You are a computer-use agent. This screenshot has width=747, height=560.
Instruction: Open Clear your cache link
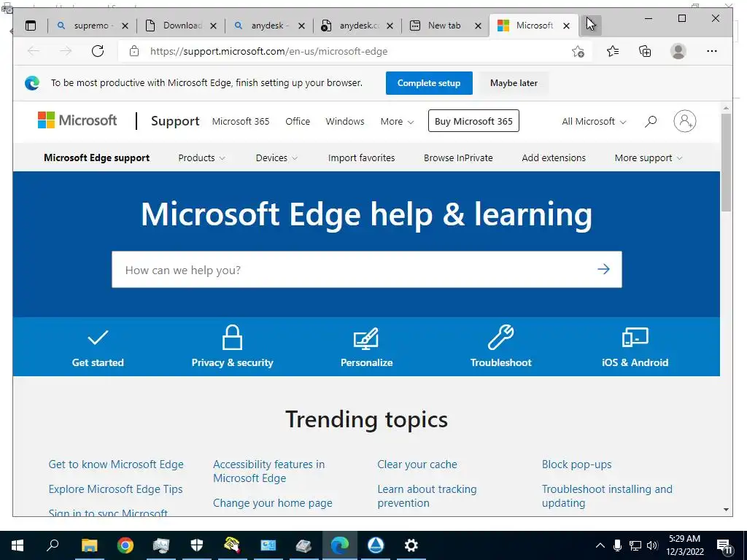click(417, 464)
